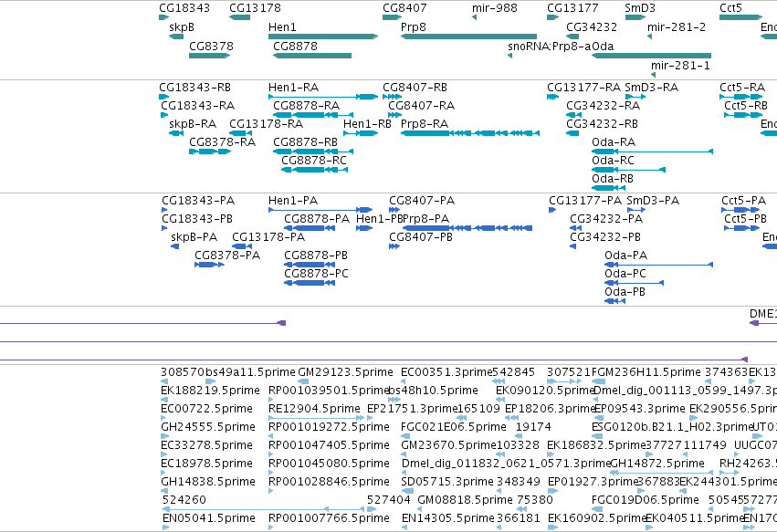777x532 pixels.
Task: Click the CG18343-RB transcript label
Action: tap(194, 88)
